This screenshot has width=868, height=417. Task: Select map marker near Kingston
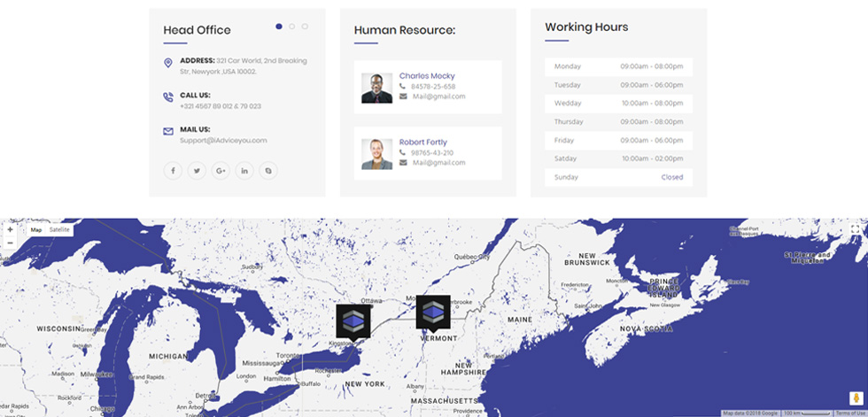tap(353, 321)
